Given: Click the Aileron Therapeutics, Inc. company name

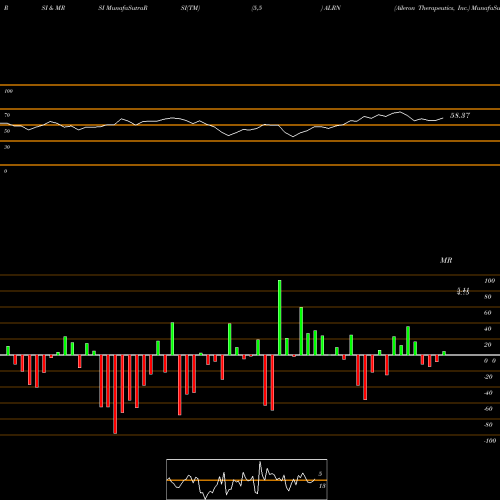Looking at the screenshot, I should (431, 8).
